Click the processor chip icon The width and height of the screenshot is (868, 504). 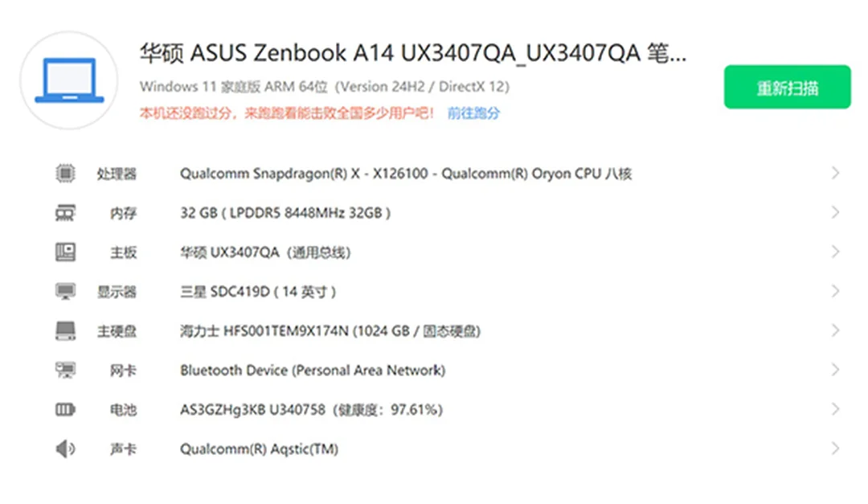click(x=65, y=174)
